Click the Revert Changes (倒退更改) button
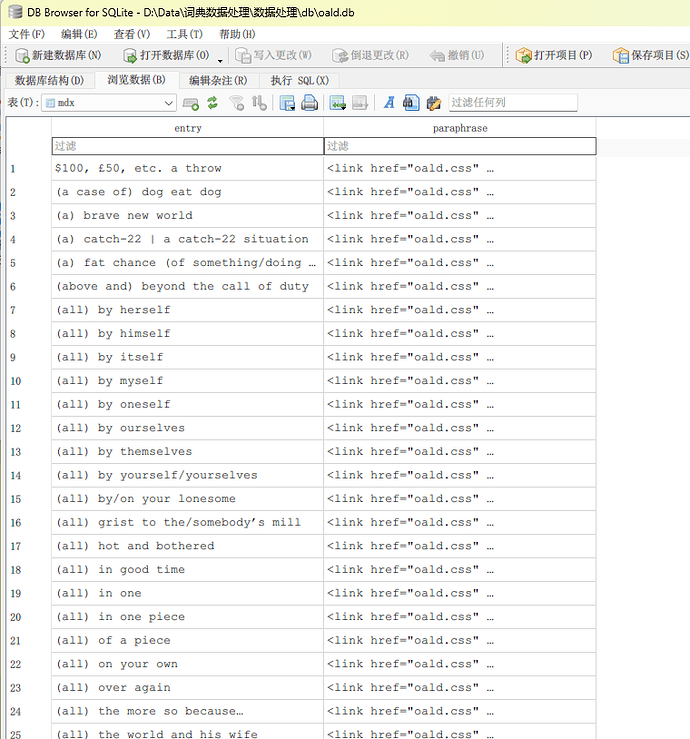The height and width of the screenshot is (739, 690). pos(370,55)
